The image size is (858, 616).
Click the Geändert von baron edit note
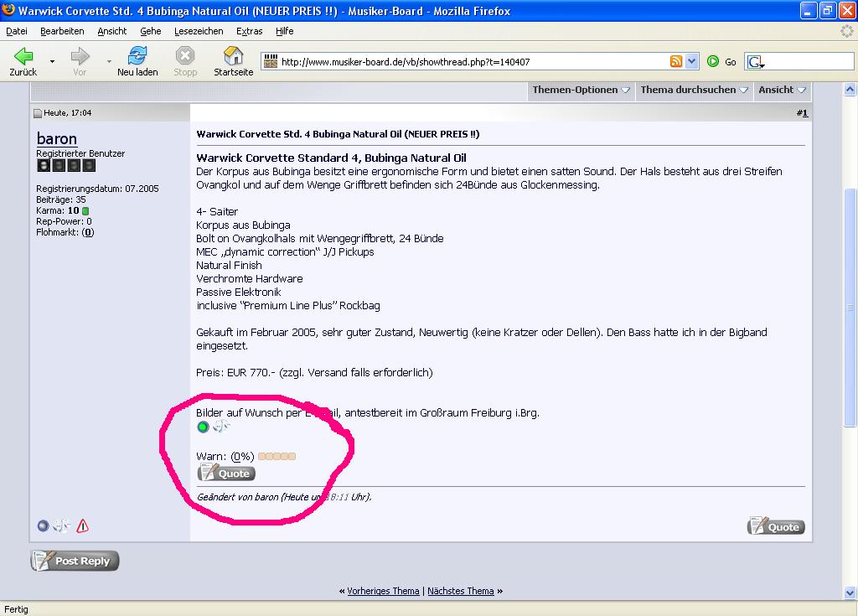click(x=284, y=497)
